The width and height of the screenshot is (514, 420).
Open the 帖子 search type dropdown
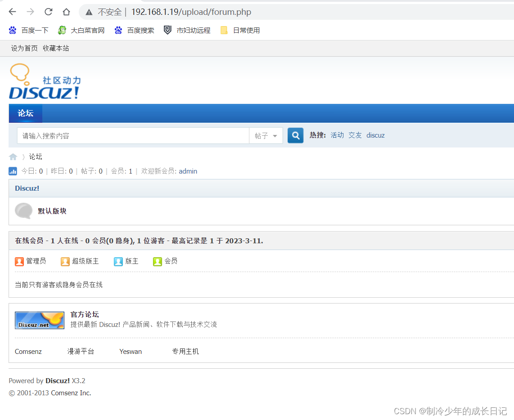tap(266, 135)
